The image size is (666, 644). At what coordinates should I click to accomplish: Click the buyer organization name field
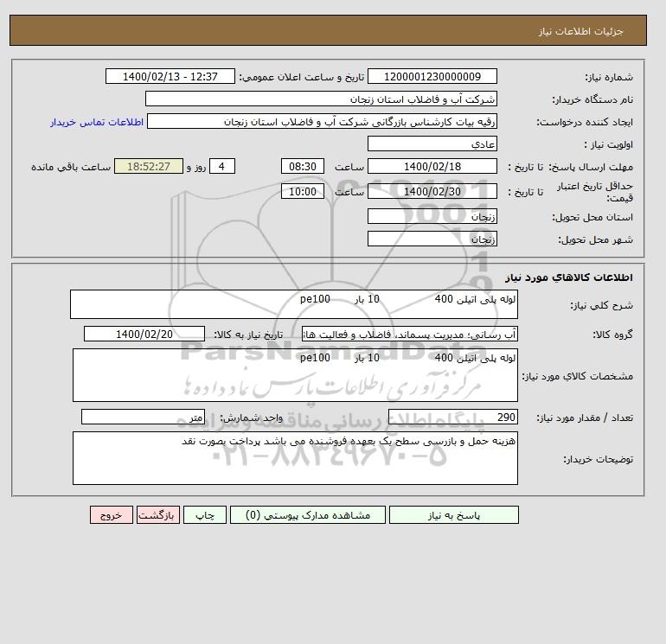coord(321,99)
